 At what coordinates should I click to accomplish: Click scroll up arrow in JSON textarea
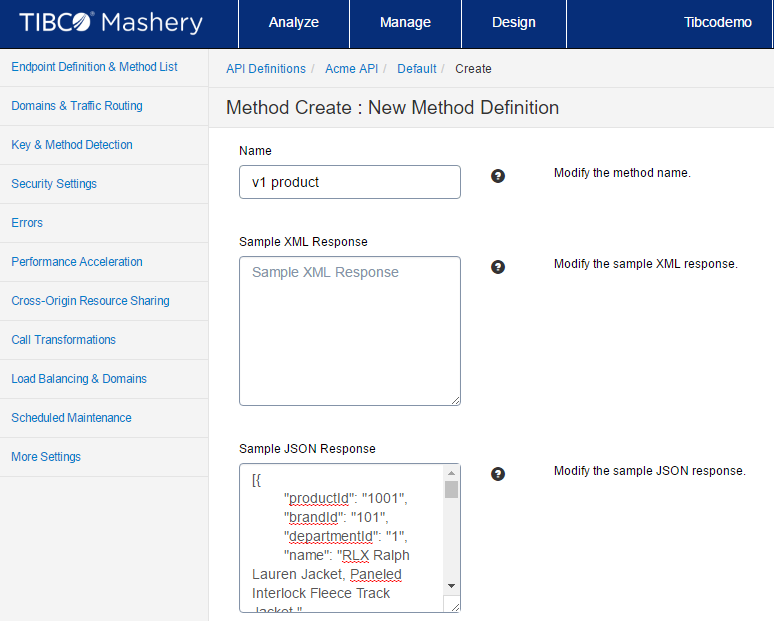pos(451,473)
